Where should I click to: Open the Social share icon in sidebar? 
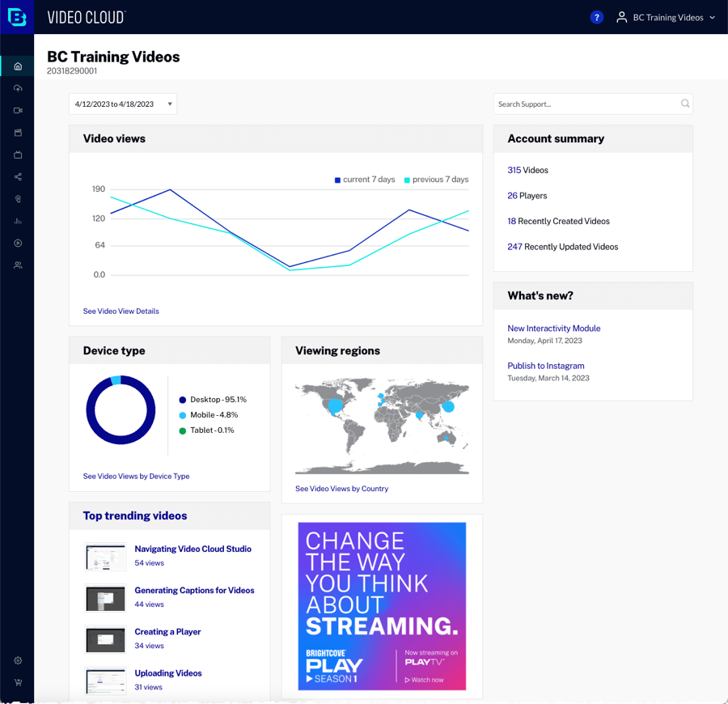[x=18, y=176]
